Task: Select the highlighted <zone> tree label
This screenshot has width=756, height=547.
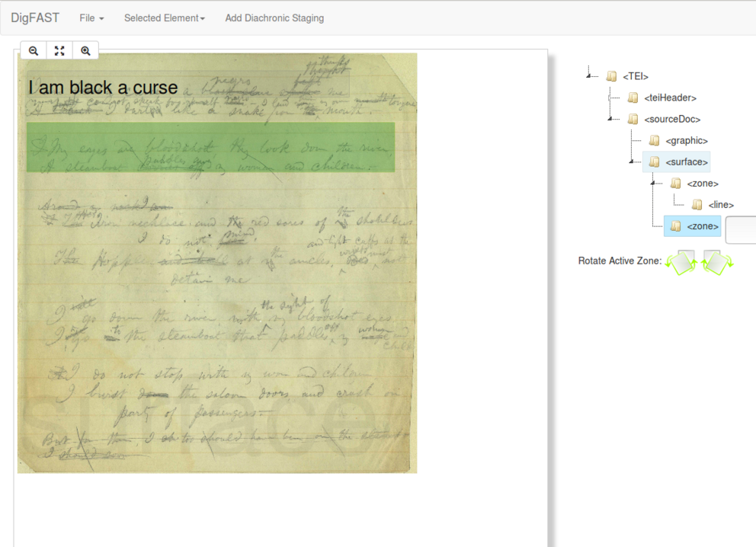Action: 703,226
